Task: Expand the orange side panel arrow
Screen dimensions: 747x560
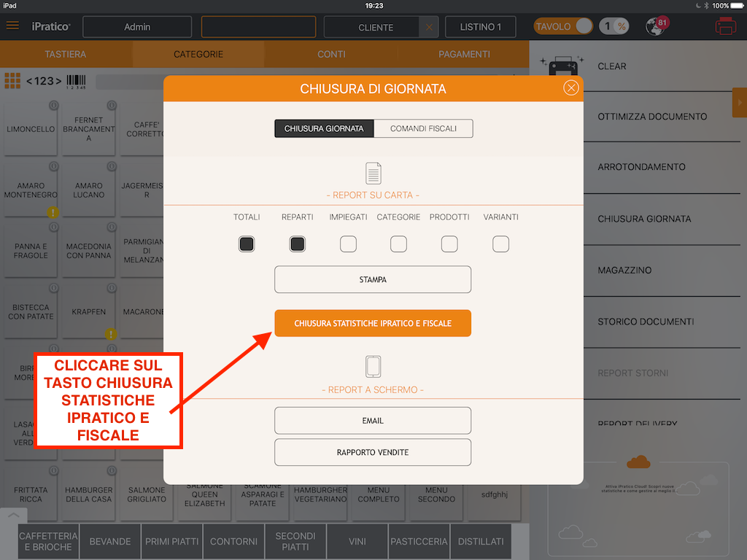Action: (x=740, y=102)
